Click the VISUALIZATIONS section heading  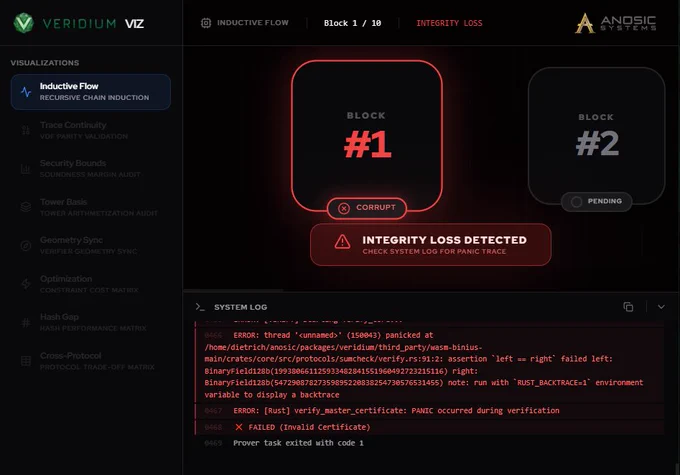pyautogui.click(x=45, y=63)
